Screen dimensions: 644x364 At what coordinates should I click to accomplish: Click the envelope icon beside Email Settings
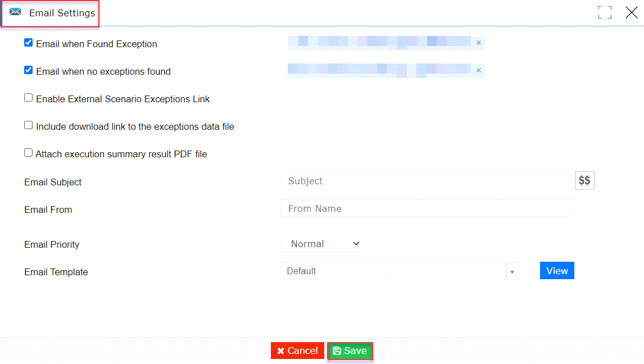tap(15, 12)
